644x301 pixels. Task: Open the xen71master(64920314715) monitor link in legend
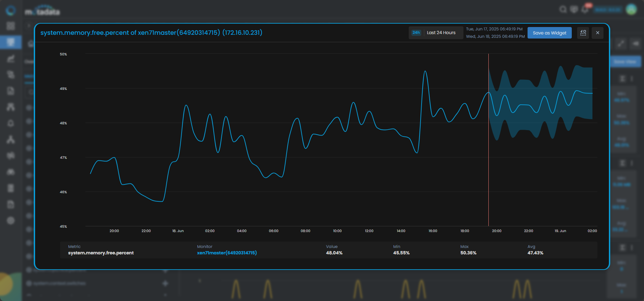(227, 253)
